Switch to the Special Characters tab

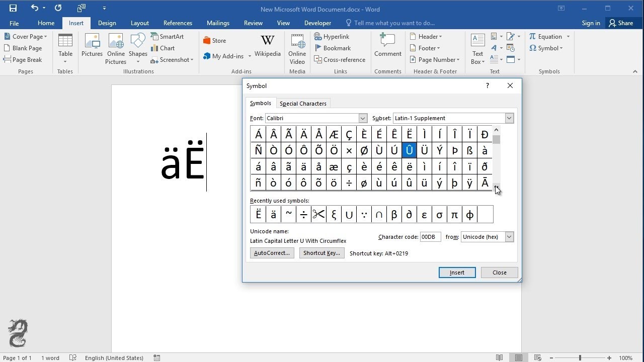tap(303, 104)
